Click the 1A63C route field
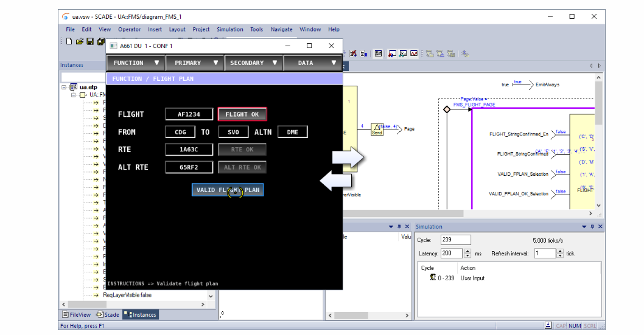The image size is (644, 335). [x=189, y=150]
